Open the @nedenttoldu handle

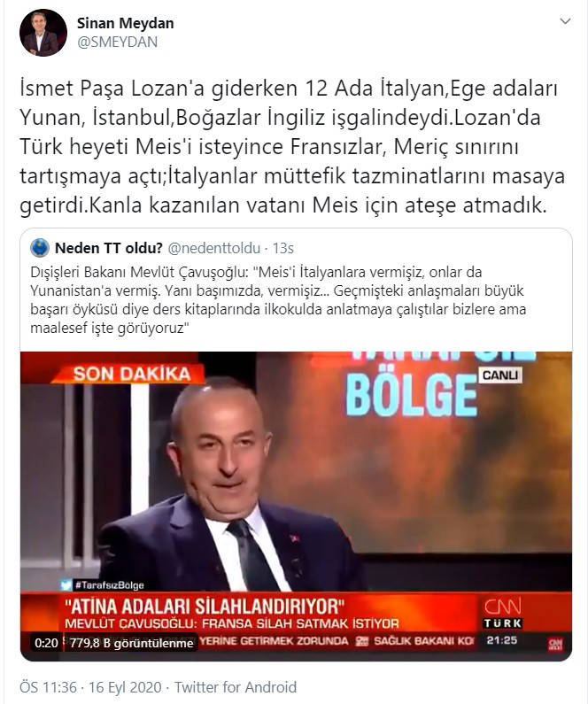tap(214, 248)
